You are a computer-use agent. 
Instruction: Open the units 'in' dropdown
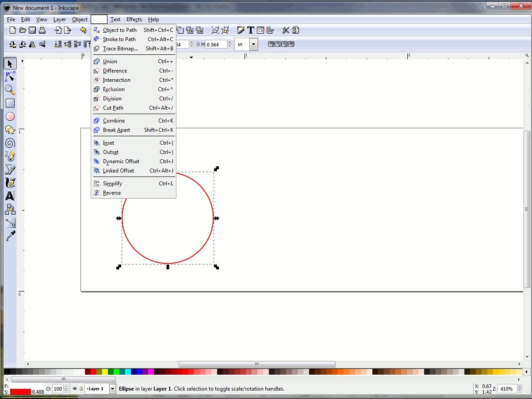pos(253,44)
